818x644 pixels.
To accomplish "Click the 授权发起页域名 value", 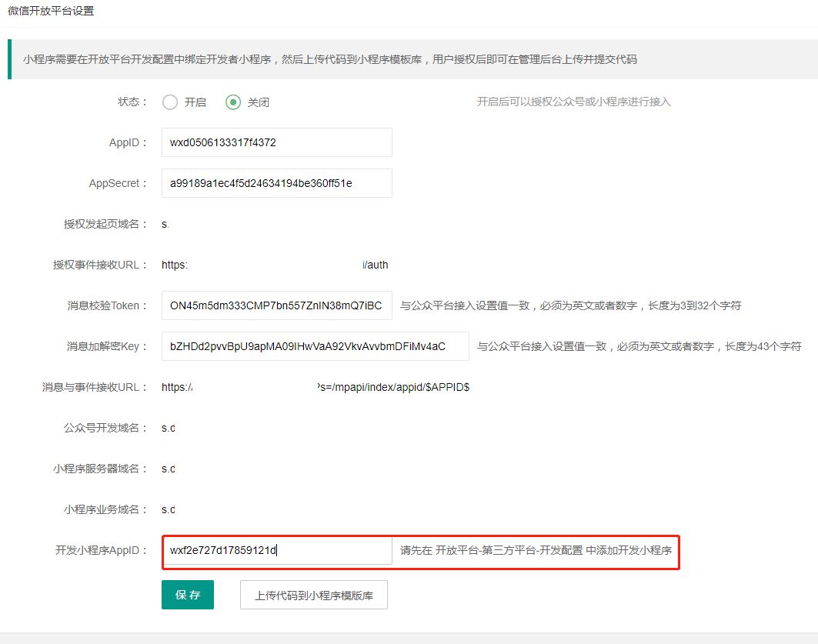I will (x=165, y=224).
